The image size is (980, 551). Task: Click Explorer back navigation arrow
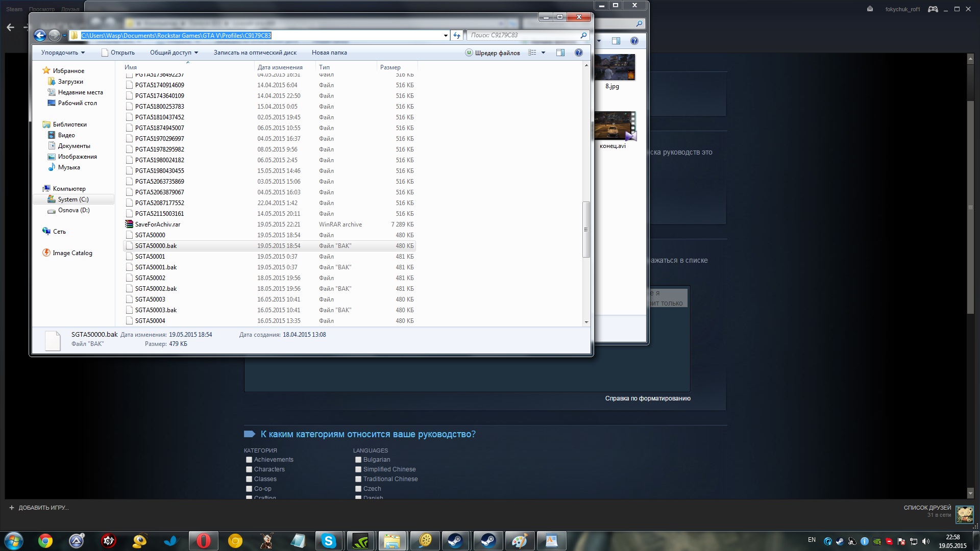[40, 35]
